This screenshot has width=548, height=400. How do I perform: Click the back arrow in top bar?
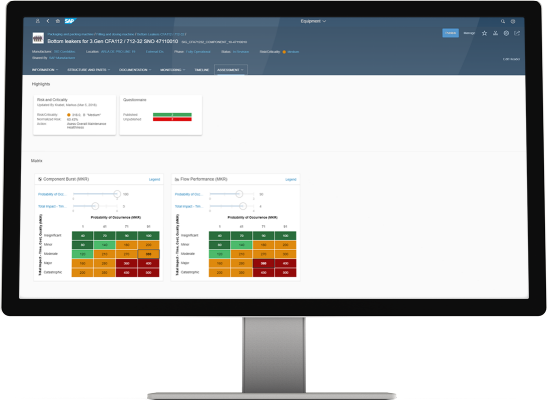point(48,21)
